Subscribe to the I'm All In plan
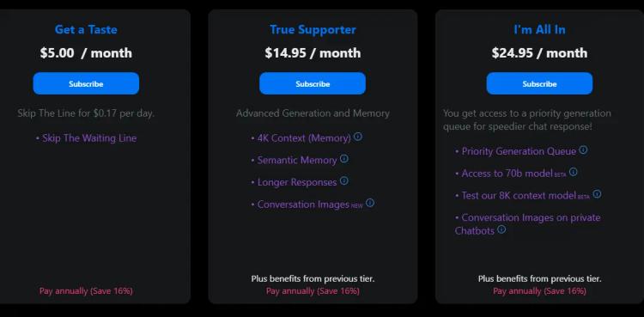This screenshot has width=644, height=317. click(x=539, y=83)
